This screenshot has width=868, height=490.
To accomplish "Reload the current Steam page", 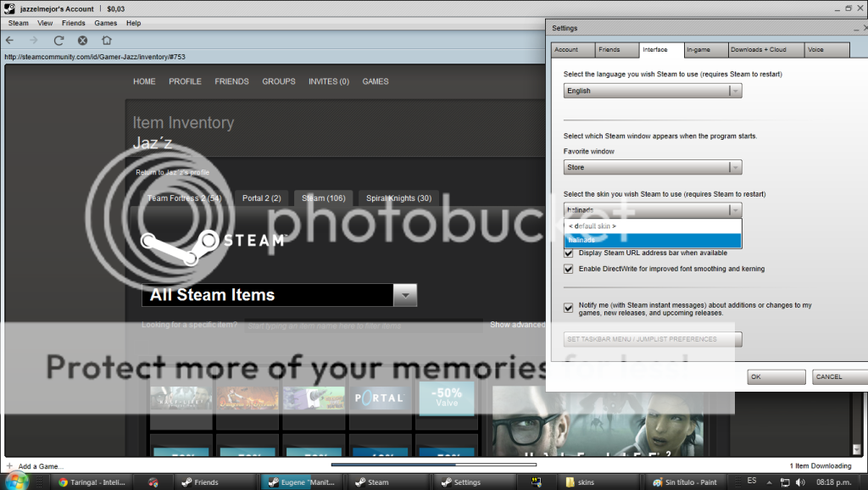I will [58, 40].
